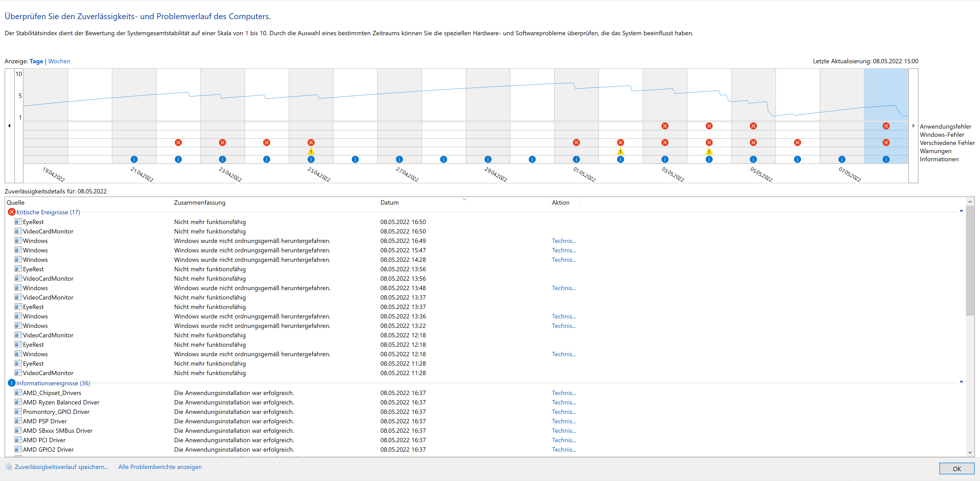Open Alle Problemberichte anzeigen link
The image size is (980, 481).
click(160, 467)
